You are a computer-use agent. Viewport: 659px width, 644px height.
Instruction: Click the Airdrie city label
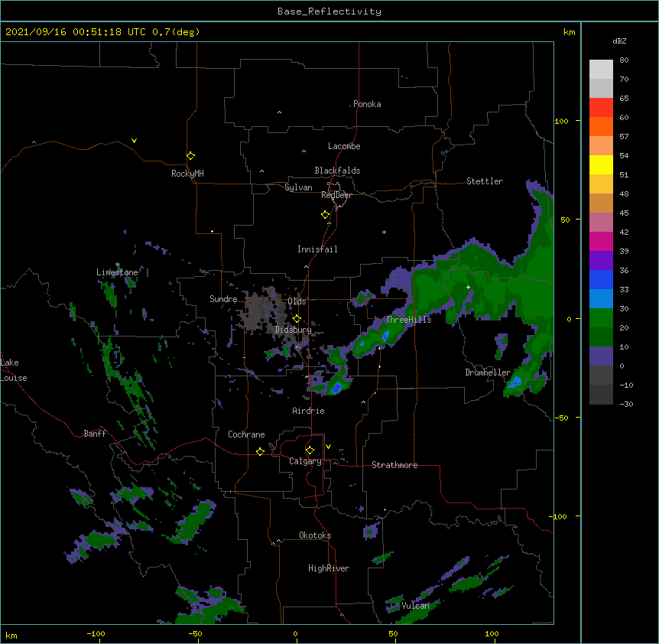(x=309, y=411)
